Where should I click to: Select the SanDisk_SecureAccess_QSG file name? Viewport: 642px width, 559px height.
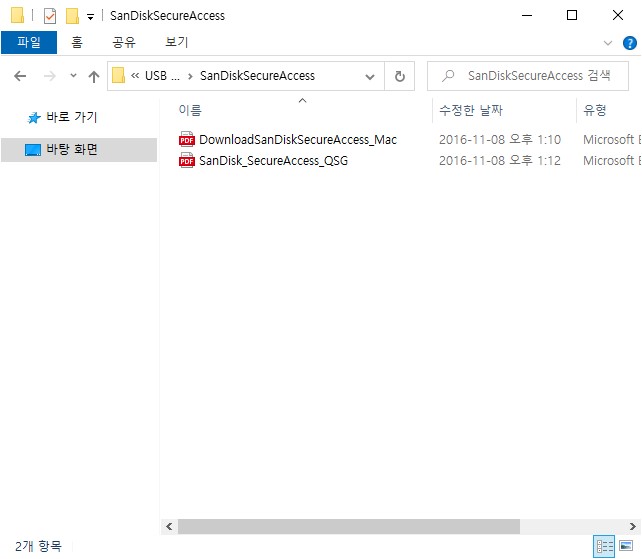[274, 161]
